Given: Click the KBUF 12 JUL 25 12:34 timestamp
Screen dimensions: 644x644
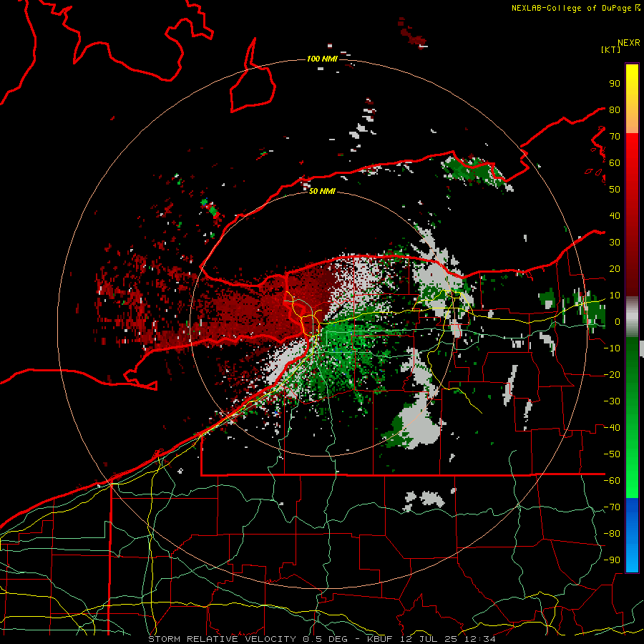Looking at the screenshot, I should tap(431, 639).
